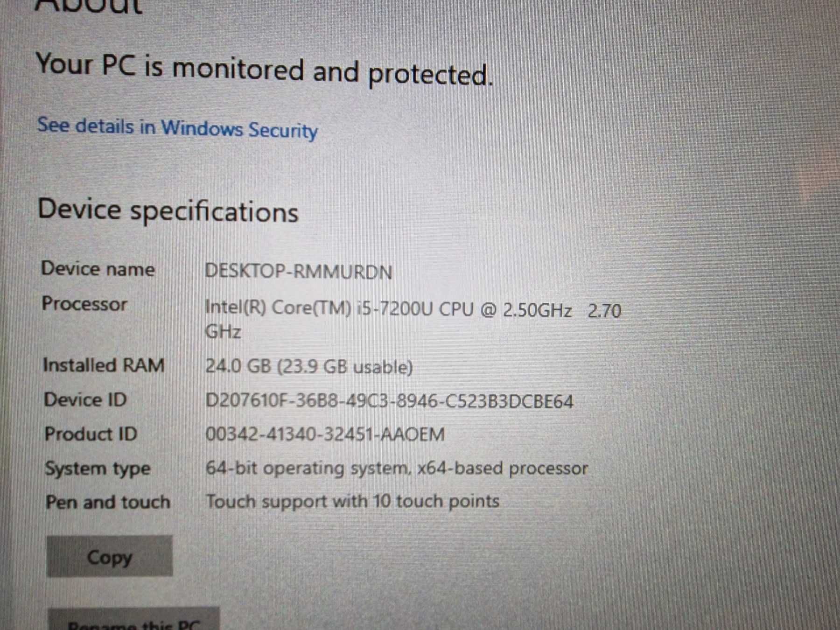
Task: Click the Copy button under device specifications
Action: pyautogui.click(x=110, y=556)
